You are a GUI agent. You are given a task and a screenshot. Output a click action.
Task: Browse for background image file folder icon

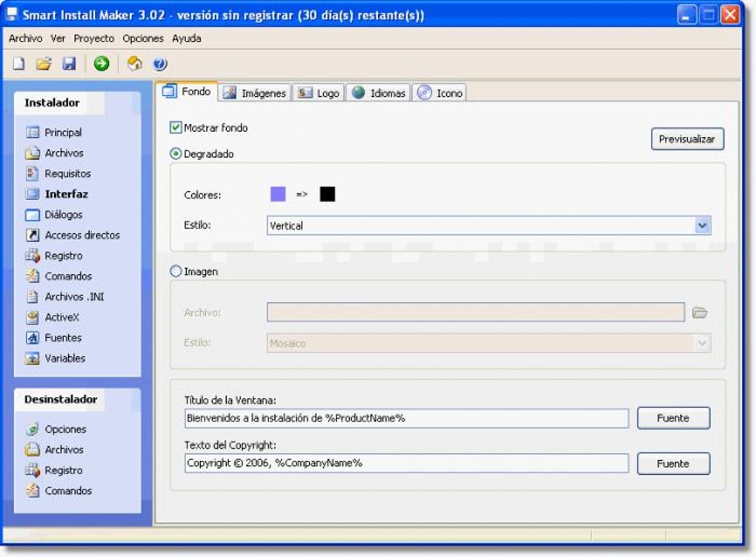(700, 313)
